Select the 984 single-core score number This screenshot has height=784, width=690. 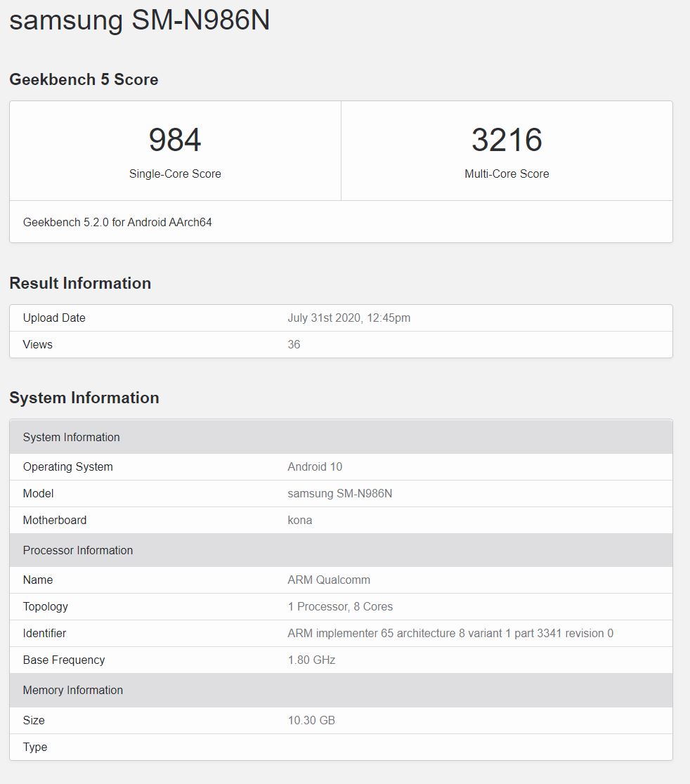(x=175, y=140)
